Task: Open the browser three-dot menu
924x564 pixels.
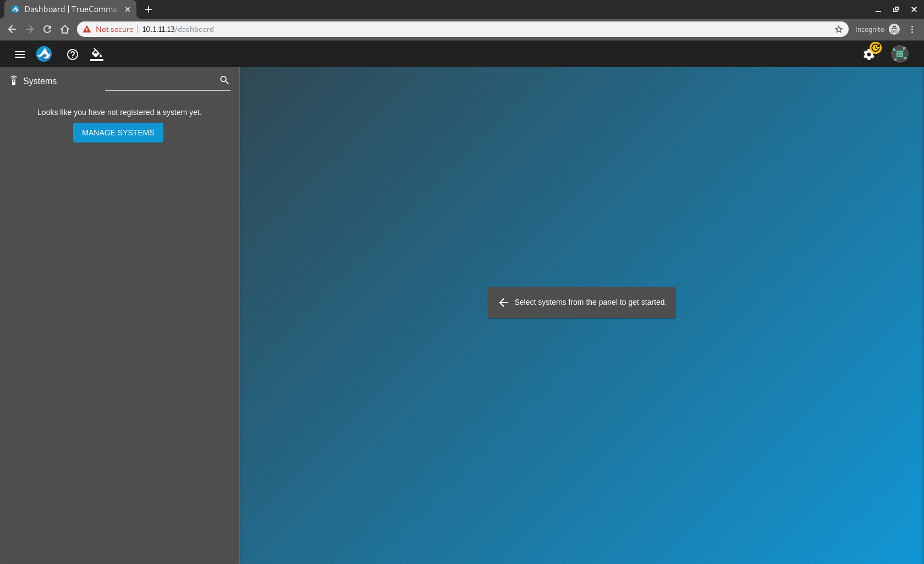Action: (x=912, y=29)
